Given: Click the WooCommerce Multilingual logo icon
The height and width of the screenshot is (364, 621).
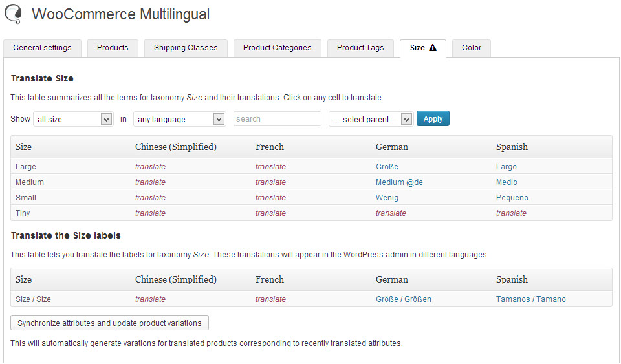Looking at the screenshot, I should 14,14.
